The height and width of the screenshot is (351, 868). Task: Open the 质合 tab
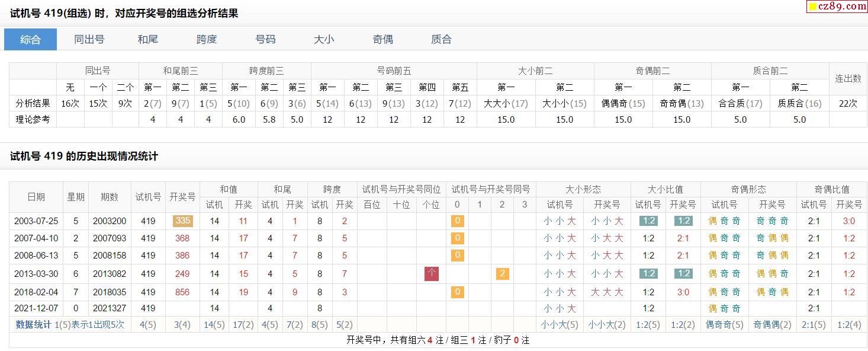441,40
